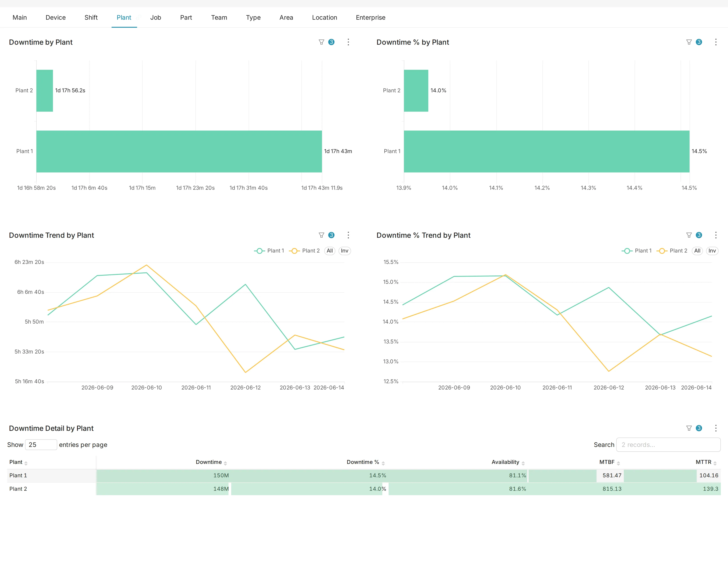Select Plant 2 row in detail table
728x564 pixels.
tap(364, 489)
